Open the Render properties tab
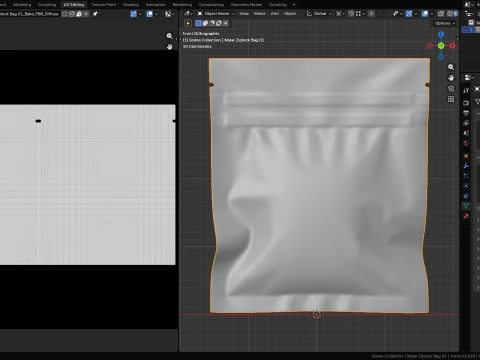 pyautogui.click(x=466, y=103)
